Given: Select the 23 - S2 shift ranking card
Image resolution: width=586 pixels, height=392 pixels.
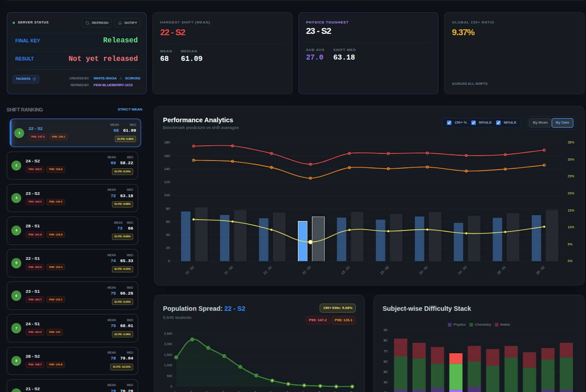Looking at the screenshot, I should point(72,198).
